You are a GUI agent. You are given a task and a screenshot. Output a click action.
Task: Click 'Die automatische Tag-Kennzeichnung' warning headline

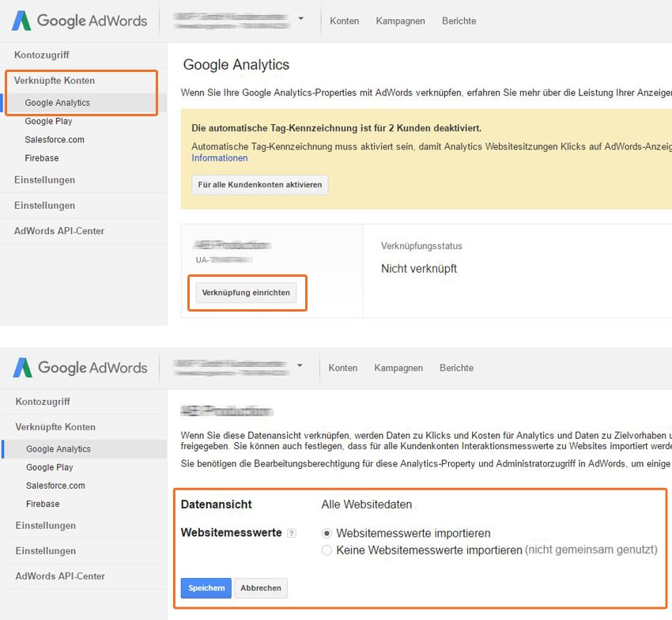pos(337,128)
